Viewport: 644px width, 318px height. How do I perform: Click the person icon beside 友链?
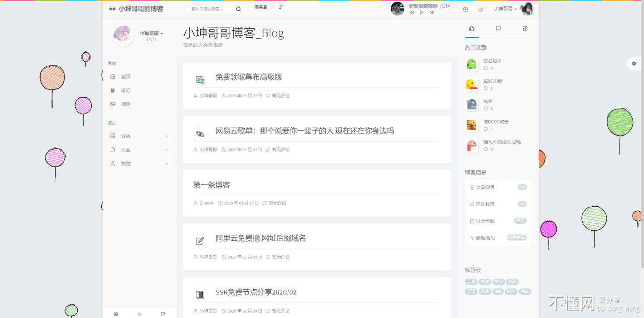click(113, 163)
